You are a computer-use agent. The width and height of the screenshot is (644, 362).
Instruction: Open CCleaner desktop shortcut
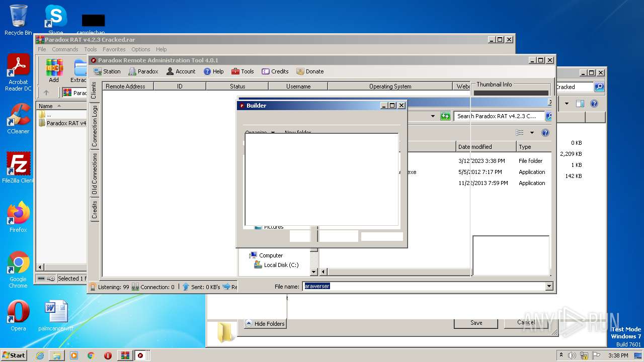point(18,119)
